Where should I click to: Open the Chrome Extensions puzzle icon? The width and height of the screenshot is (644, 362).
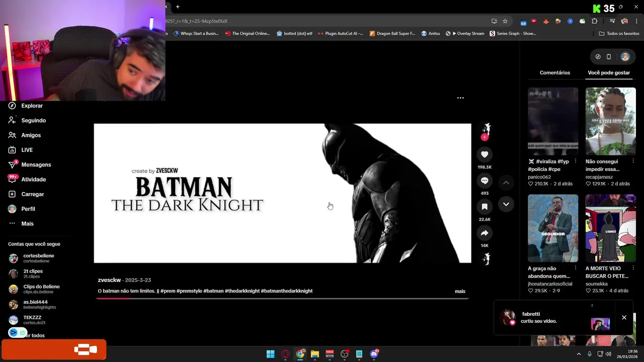pos(595,21)
